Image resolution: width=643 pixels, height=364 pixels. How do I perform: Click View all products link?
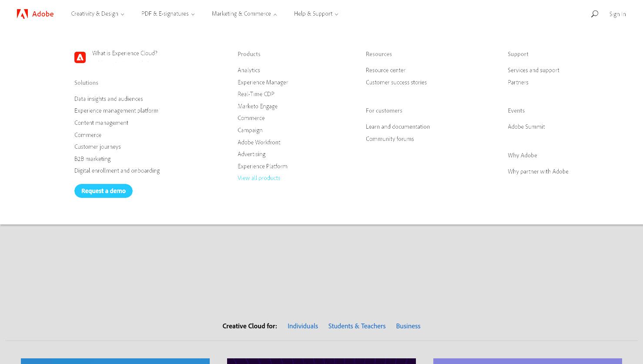click(x=259, y=178)
